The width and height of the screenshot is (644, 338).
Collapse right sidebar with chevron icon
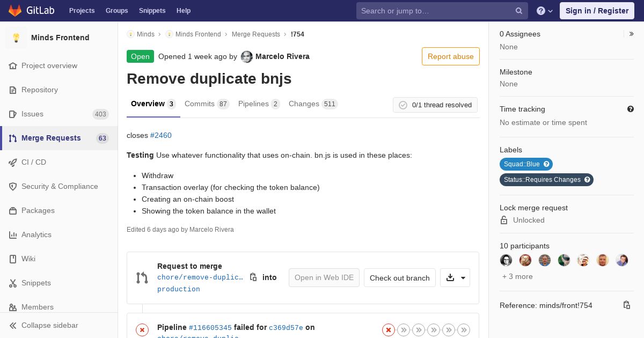pyautogui.click(x=631, y=34)
